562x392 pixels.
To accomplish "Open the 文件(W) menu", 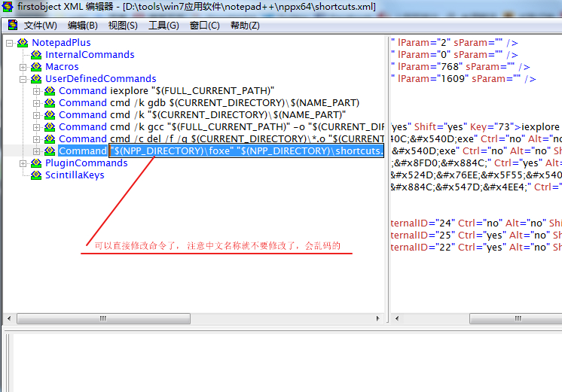I will point(40,26).
